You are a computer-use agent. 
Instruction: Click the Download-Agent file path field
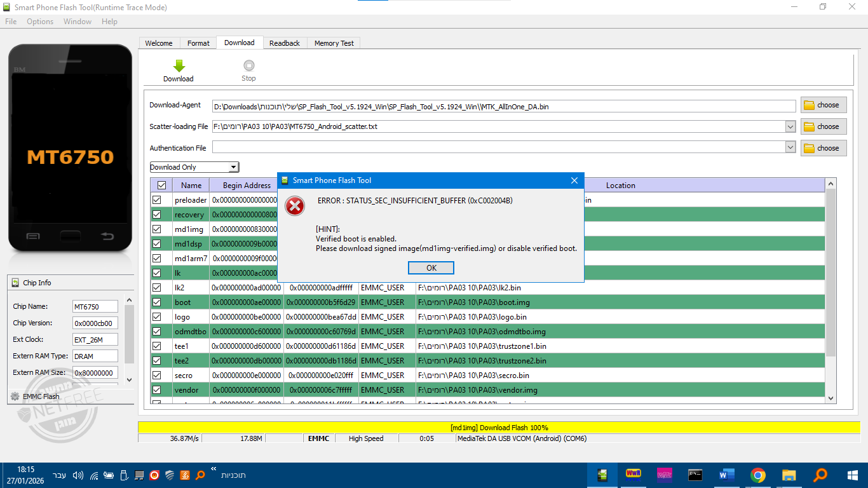(503, 107)
